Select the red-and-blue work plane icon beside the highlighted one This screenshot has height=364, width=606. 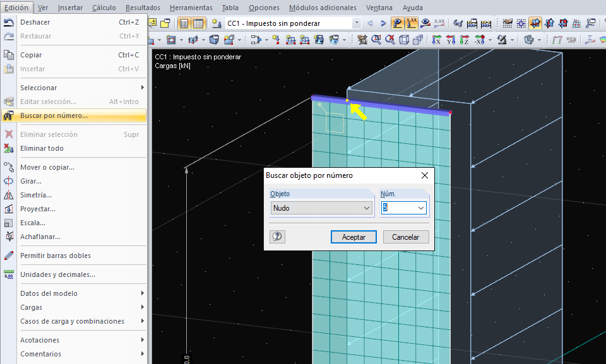click(549, 23)
